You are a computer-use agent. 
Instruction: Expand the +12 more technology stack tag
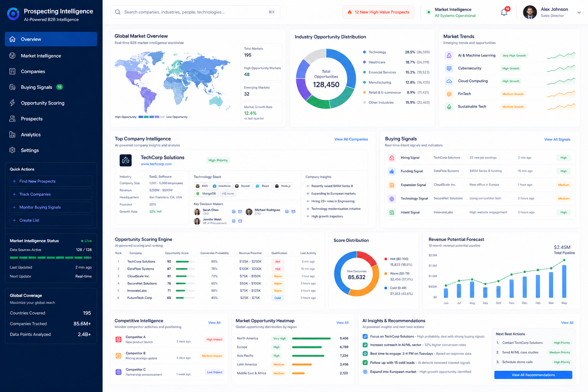(x=228, y=194)
